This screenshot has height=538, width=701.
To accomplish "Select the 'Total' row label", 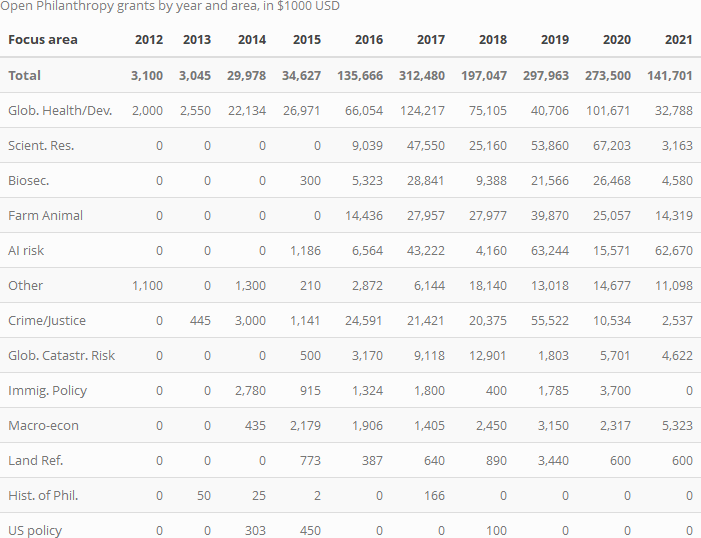I will 24,75.
